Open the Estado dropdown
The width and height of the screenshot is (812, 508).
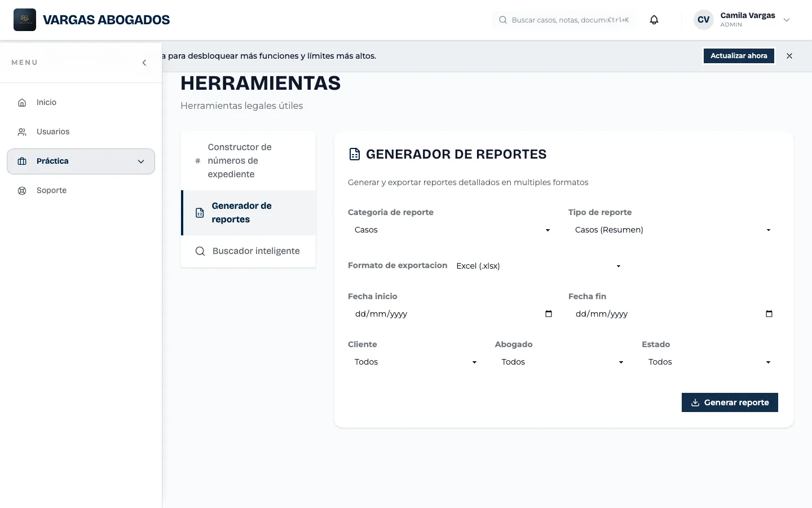pos(709,362)
